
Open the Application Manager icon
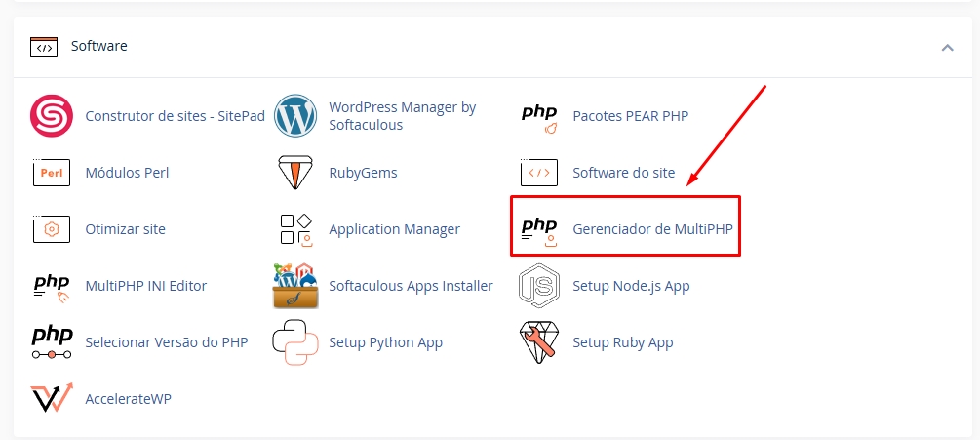click(295, 229)
